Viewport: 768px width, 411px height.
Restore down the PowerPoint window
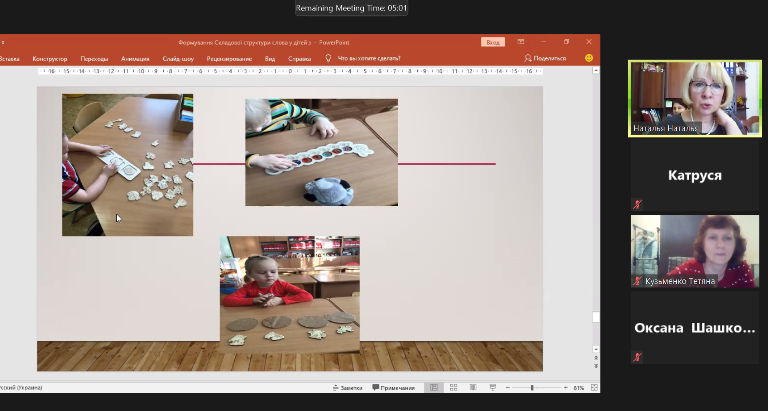[566, 42]
